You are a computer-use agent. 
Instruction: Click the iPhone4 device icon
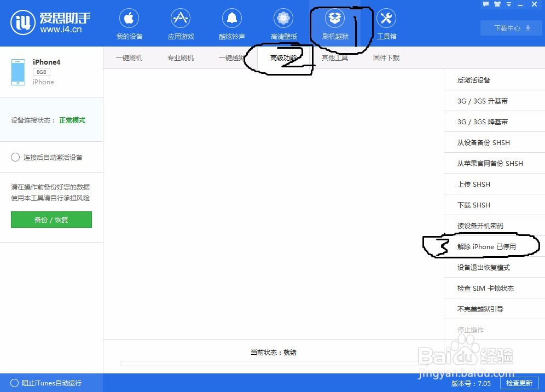click(x=18, y=72)
